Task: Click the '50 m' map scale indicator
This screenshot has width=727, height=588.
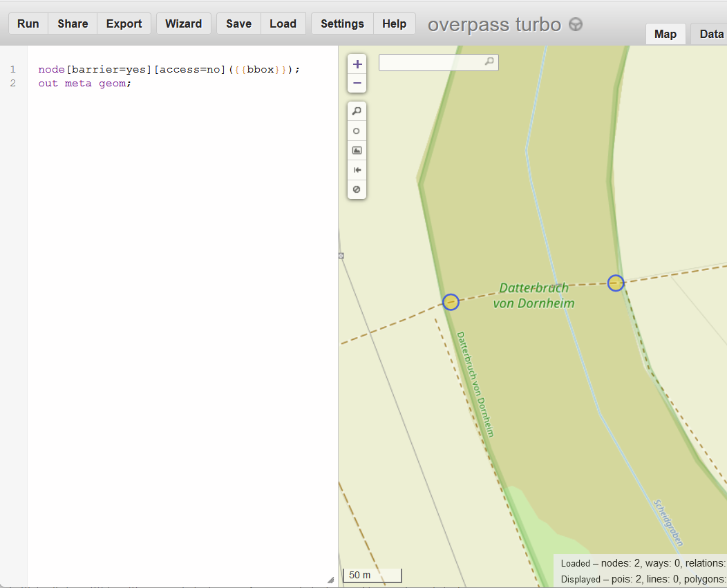Action: 372,575
